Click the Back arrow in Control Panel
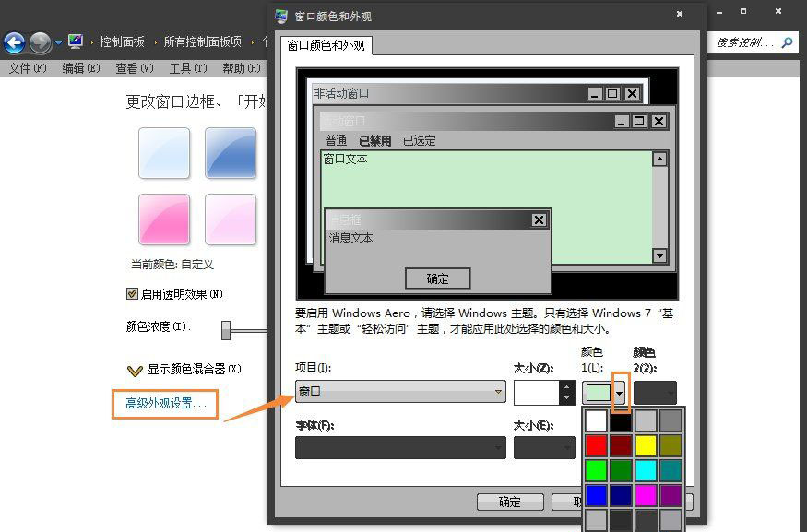This screenshot has height=532, width=807. tap(15, 42)
